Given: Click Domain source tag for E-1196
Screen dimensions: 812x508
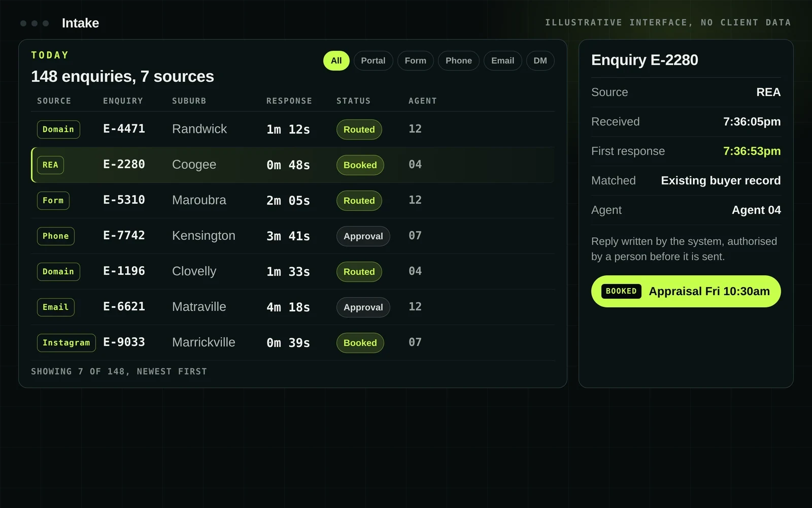Looking at the screenshot, I should click(x=58, y=271).
